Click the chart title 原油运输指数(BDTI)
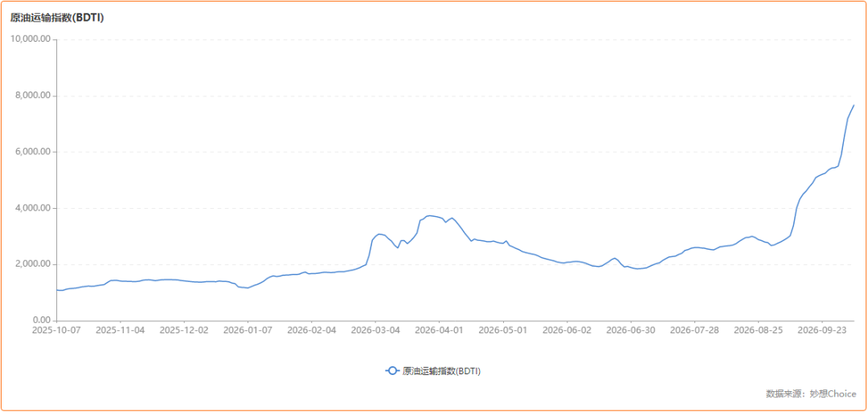868x416 pixels. [57, 17]
